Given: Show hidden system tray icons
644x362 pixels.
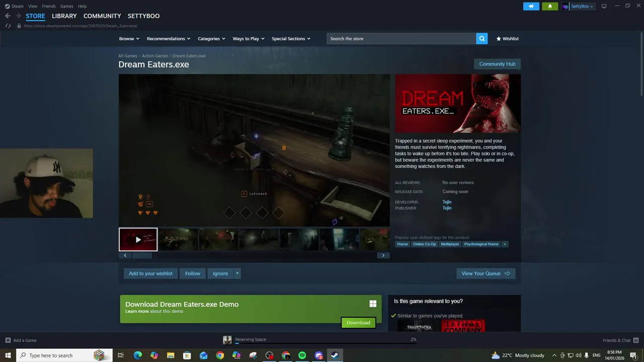Looking at the screenshot, I should pos(554,355).
